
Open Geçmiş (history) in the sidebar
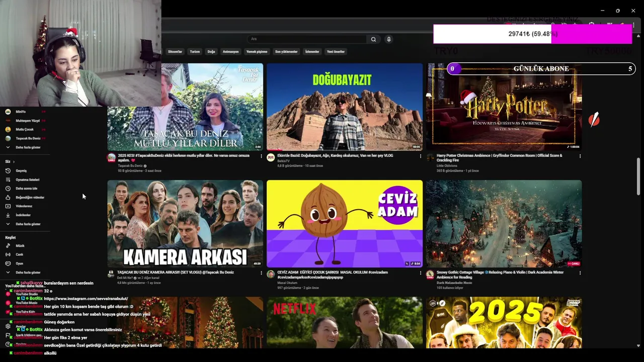21,170
